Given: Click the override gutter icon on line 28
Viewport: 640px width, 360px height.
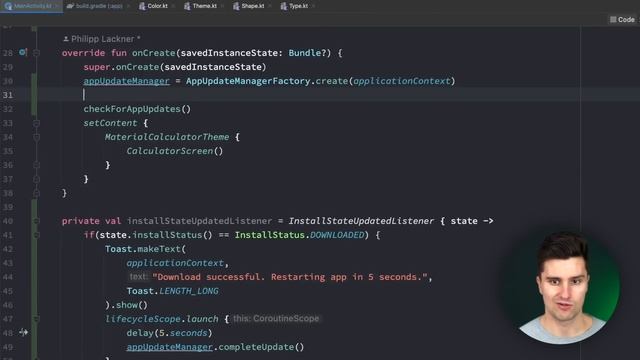Looking at the screenshot, I should (x=22, y=52).
